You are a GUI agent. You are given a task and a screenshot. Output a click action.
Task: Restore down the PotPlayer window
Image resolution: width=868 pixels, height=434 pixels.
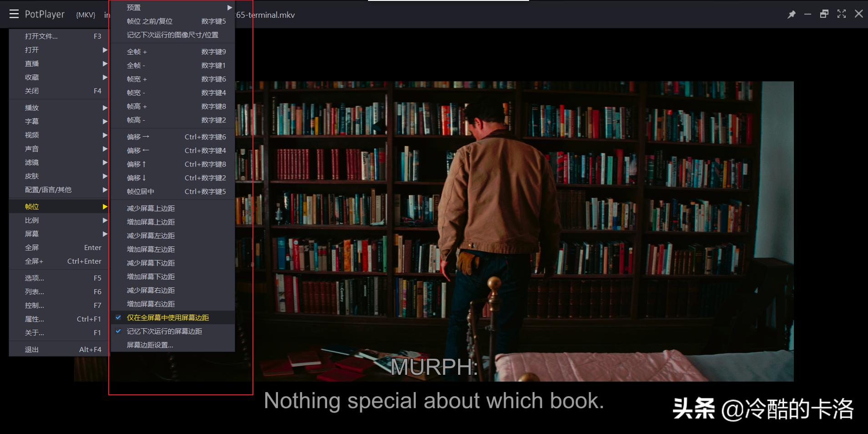824,14
